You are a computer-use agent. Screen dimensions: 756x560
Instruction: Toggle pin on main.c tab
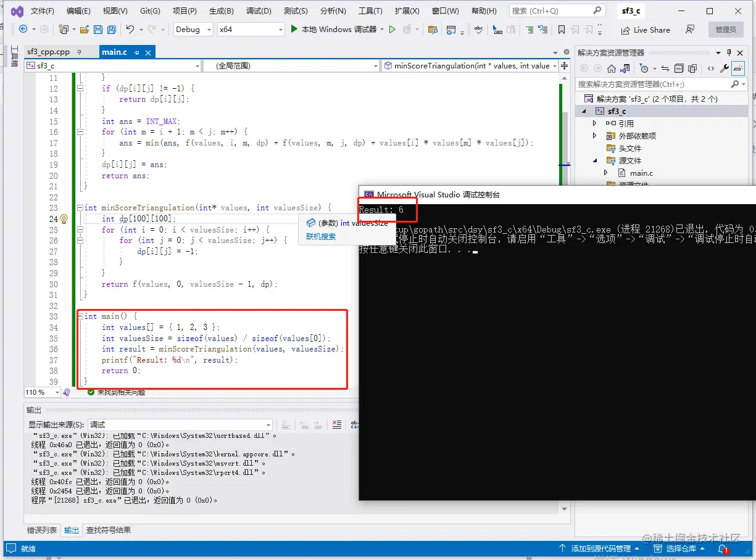tap(136, 52)
